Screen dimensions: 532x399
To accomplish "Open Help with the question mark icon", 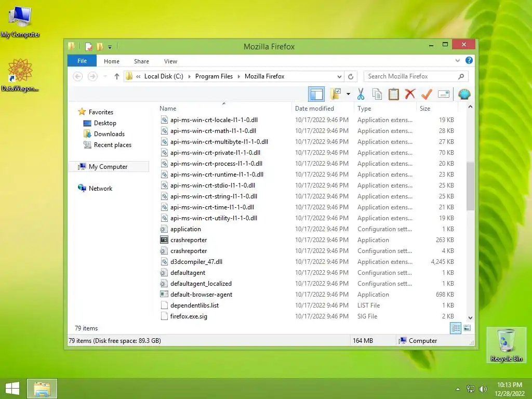I will (469, 60).
